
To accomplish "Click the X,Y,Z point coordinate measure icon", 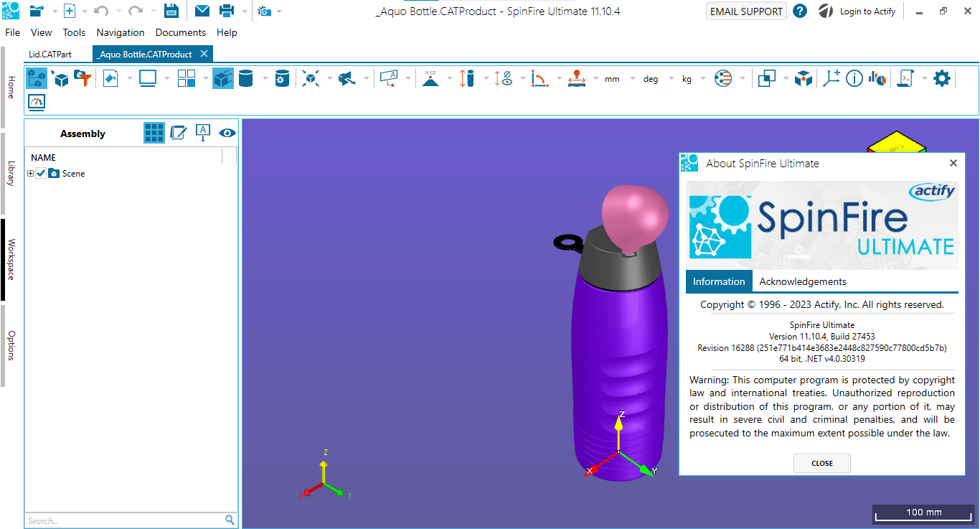I will click(430, 78).
